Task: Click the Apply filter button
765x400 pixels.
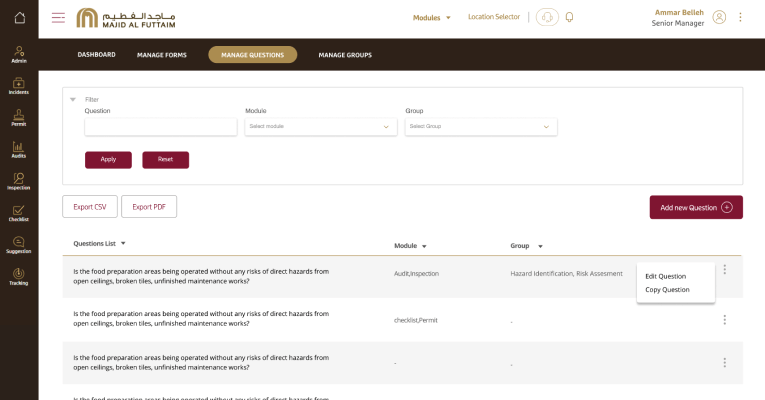Action: (x=108, y=159)
